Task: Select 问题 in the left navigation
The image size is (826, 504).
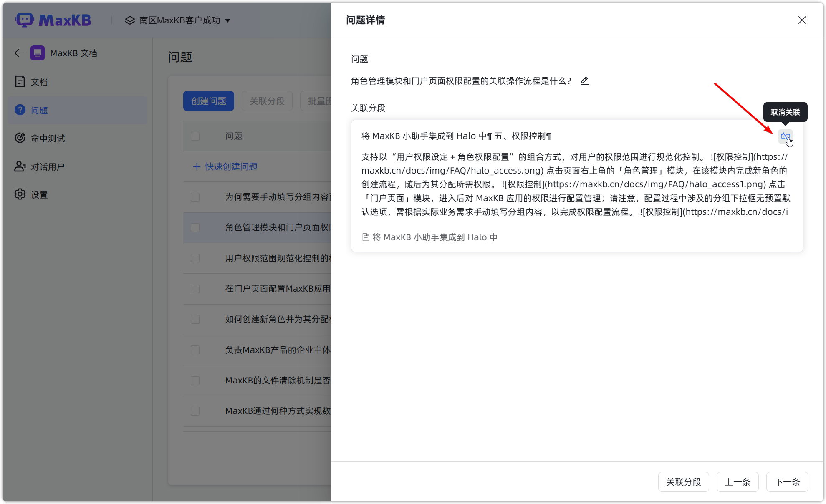Action: pyautogui.click(x=40, y=110)
